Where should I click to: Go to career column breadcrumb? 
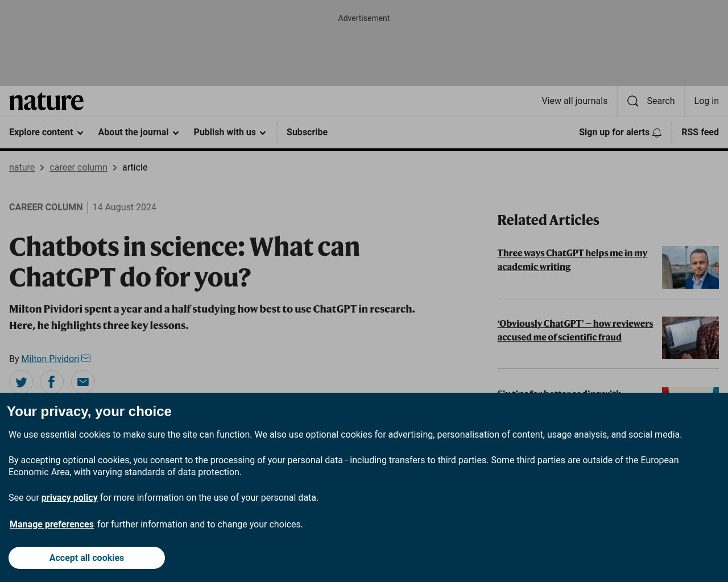coord(78,168)
